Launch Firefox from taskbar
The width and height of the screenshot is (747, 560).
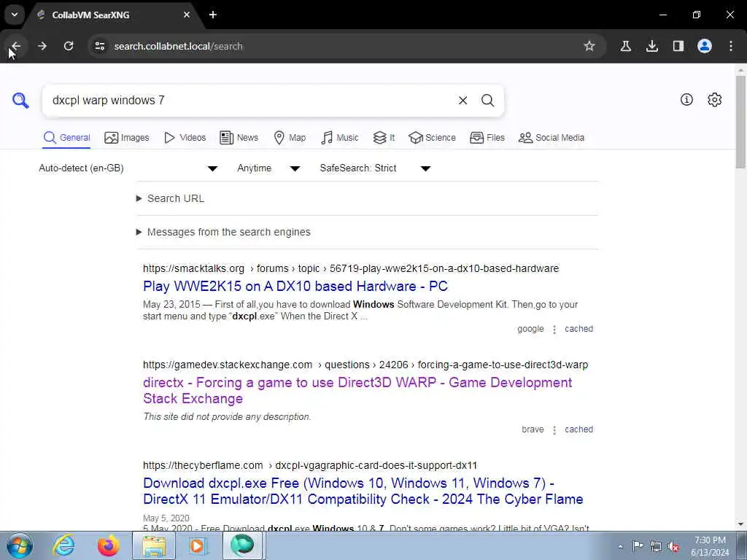click(x=108, y=545)
